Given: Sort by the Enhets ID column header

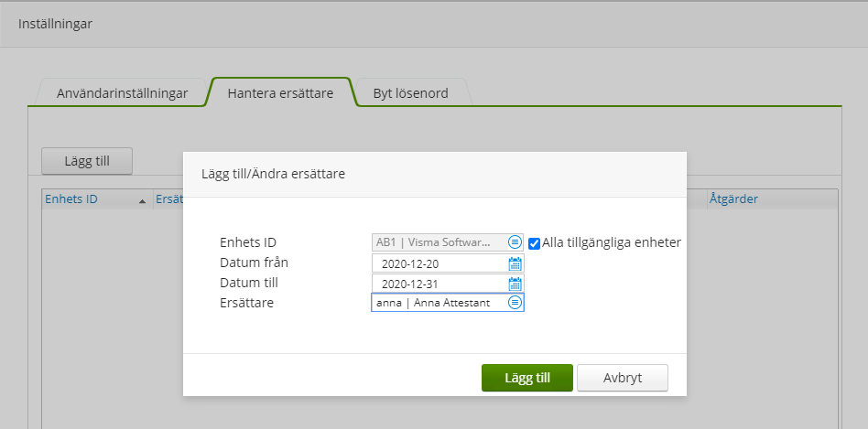Looking at the screenshot, I should (72, 199).
